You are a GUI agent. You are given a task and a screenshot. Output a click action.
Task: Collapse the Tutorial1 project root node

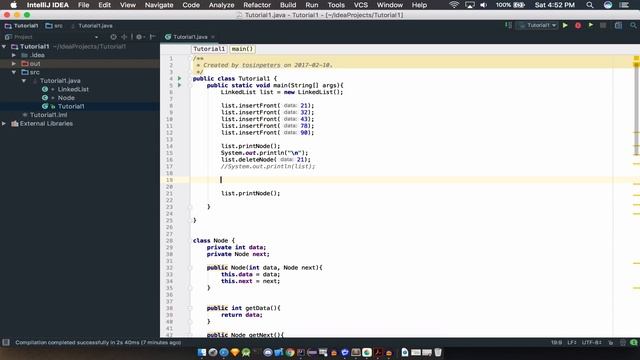(4, 47)
